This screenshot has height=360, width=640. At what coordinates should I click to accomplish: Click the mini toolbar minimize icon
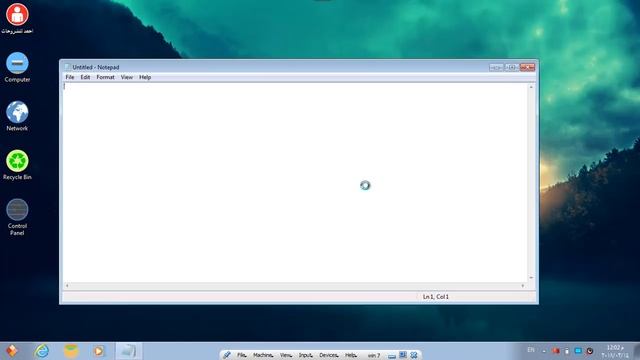point(392,356)
